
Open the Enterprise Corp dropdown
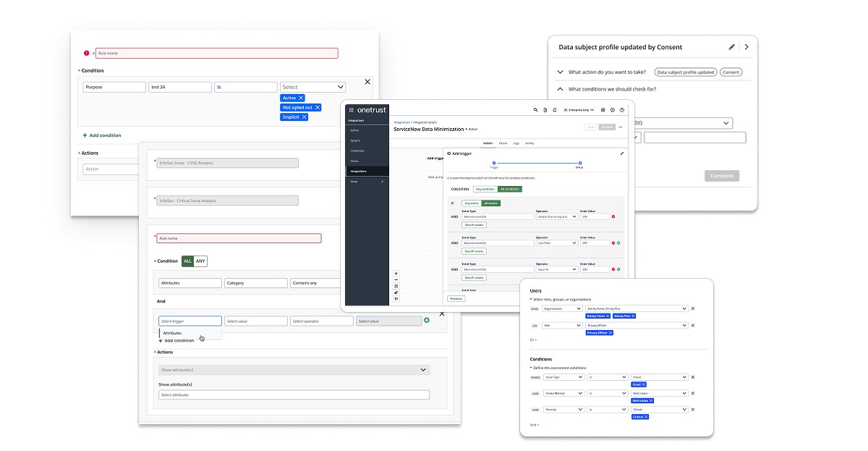[578, 110]
